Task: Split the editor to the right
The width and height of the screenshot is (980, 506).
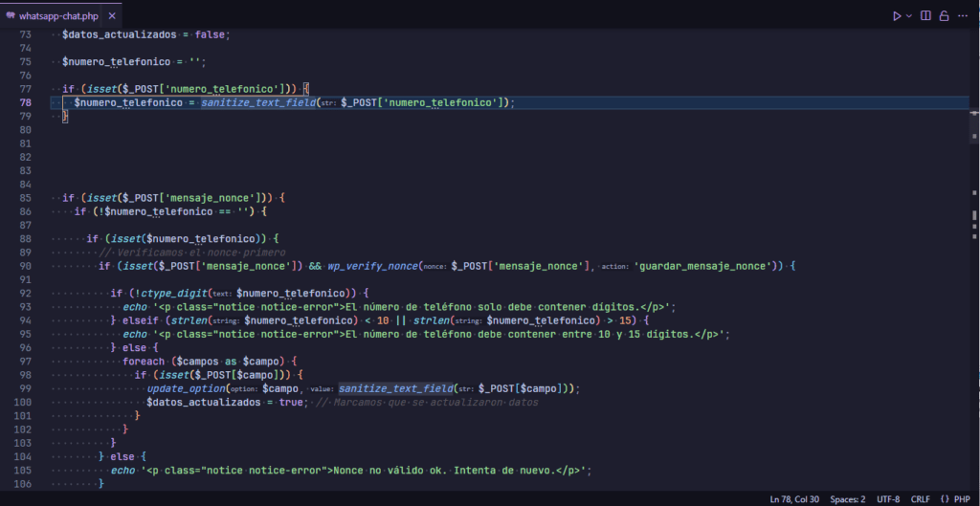Action: coord(925,15)
